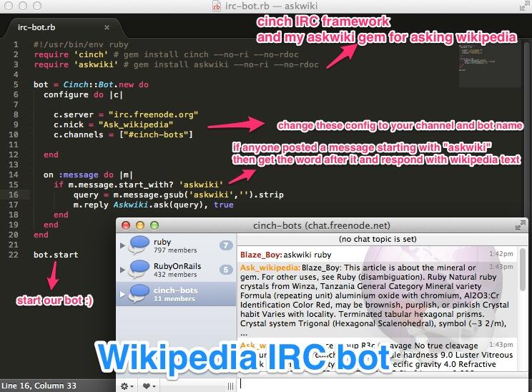The width and height of the screenshot is (532, 392).
Task: Expand the RubyOnRails chat room group
Action: (x=122, y=270)
